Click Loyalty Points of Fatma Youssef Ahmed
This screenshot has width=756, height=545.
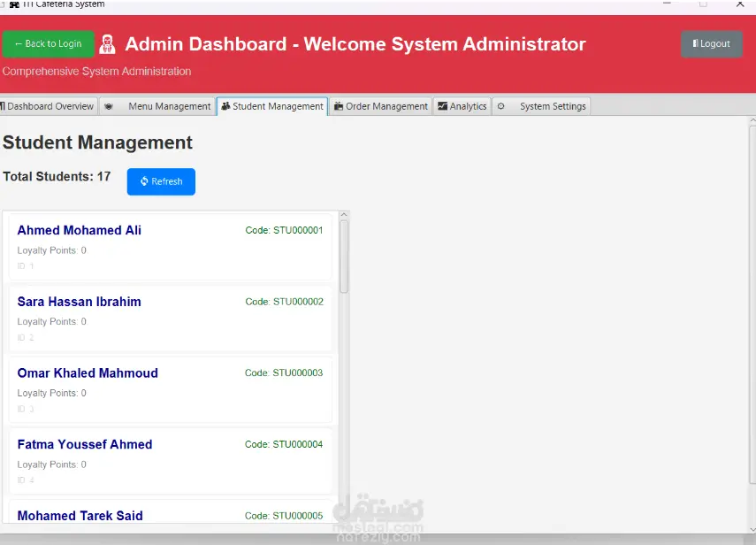tap(51, 464)
